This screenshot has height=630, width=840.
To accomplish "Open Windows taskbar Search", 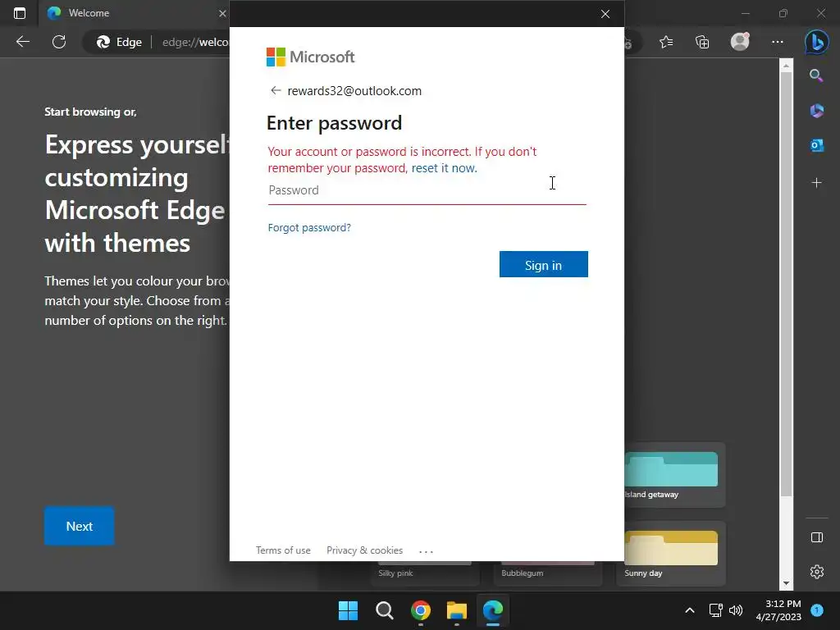I will (384, 610).
